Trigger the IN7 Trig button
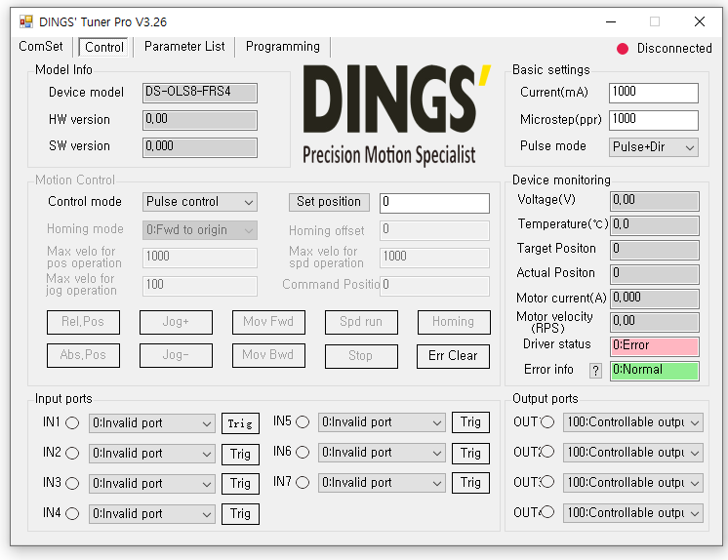 [x=470, y=483]
